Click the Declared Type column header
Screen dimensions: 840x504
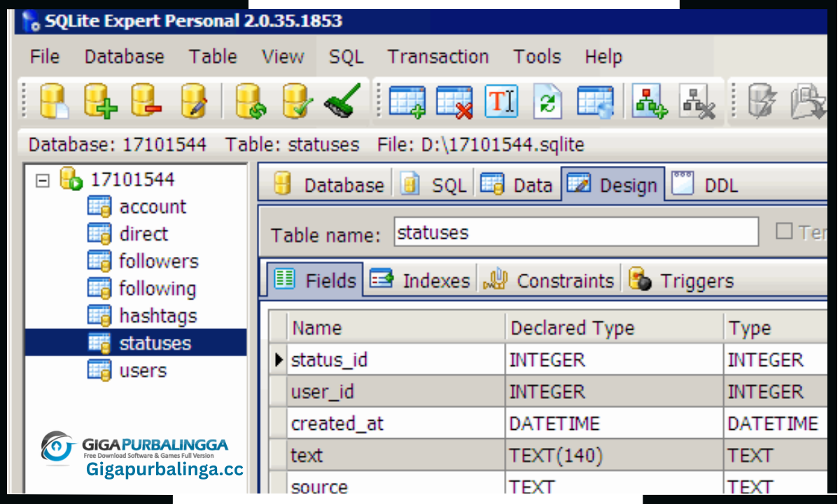pyautogui.click(x=615, y=328)
